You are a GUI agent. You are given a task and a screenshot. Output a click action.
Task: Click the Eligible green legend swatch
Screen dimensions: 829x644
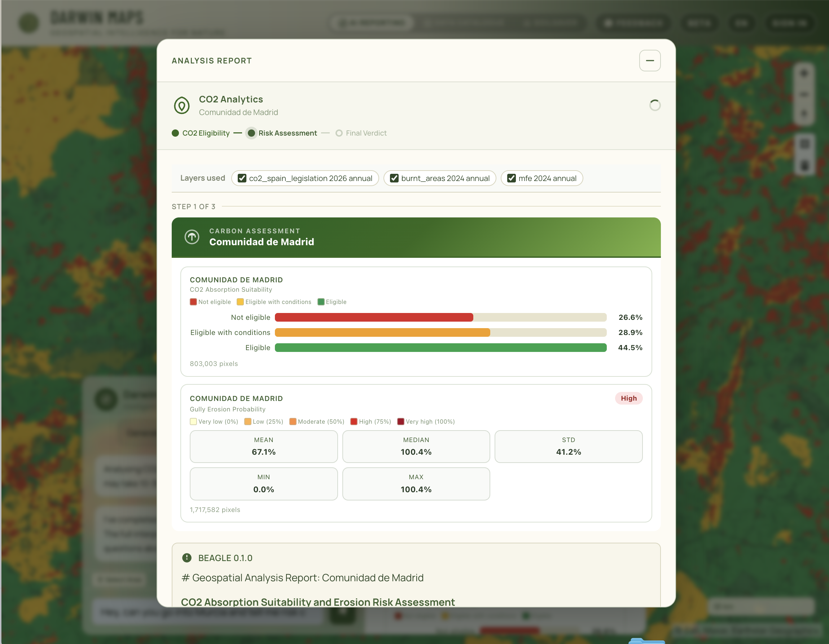(x=321, y=302)
